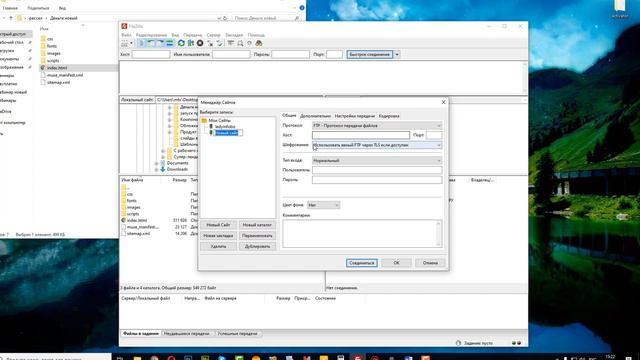Click the disconnect from server toolbar icon
Viewport: 640px width, 360px height.
[x=210, y=43]
